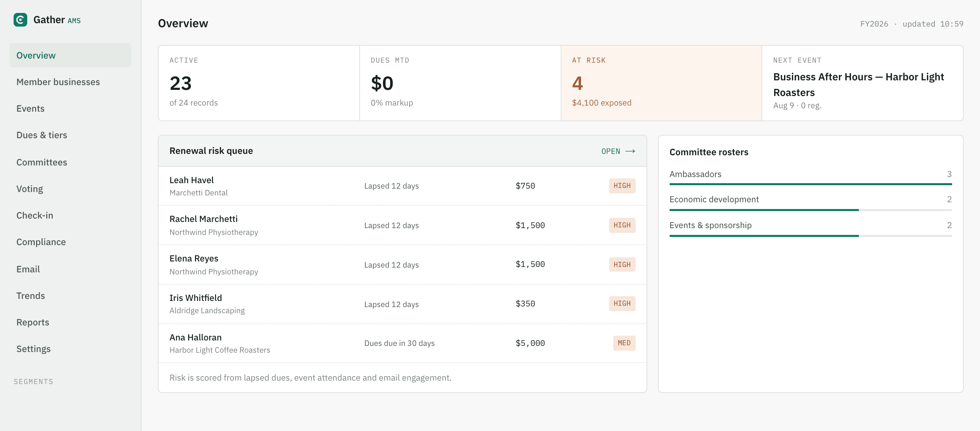Click 'Dues due in 30 days' status
This screenshot has height=431, width=980.
399,343
